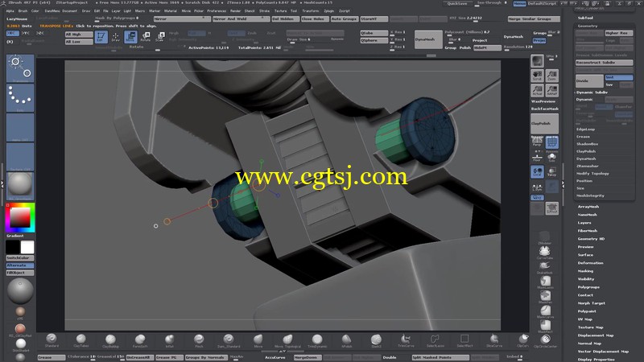
Task: Expand the ArrayMesh section
Action: (x=588, y=207)
